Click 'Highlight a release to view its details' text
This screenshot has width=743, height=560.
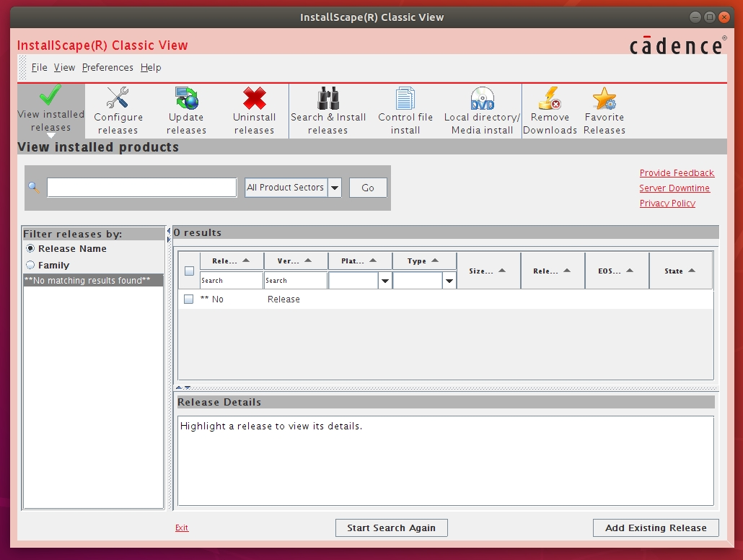271,426
